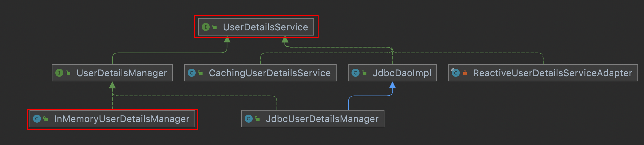Select the InMemoryUserDetailsManager node label
This screenshot has width=644, height=145.
tap(122, 119)
